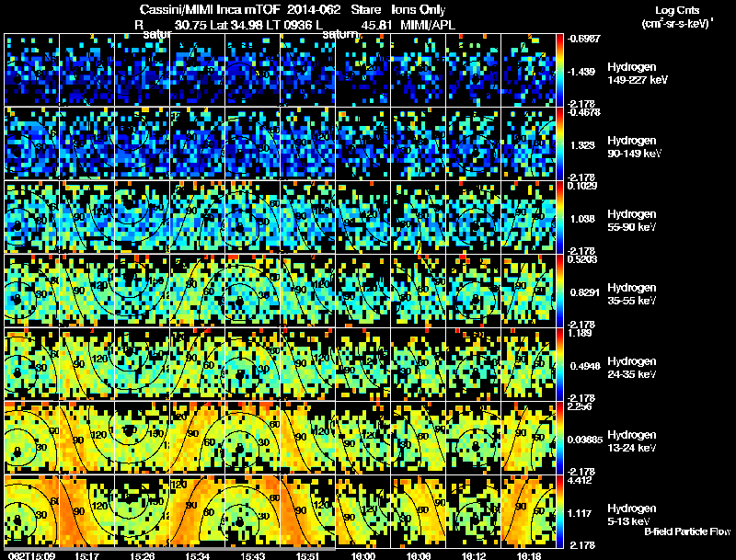The width and height of the screenshot is (736, 560).
Task: Click the '15:51' time label
Action: (308, 555)
